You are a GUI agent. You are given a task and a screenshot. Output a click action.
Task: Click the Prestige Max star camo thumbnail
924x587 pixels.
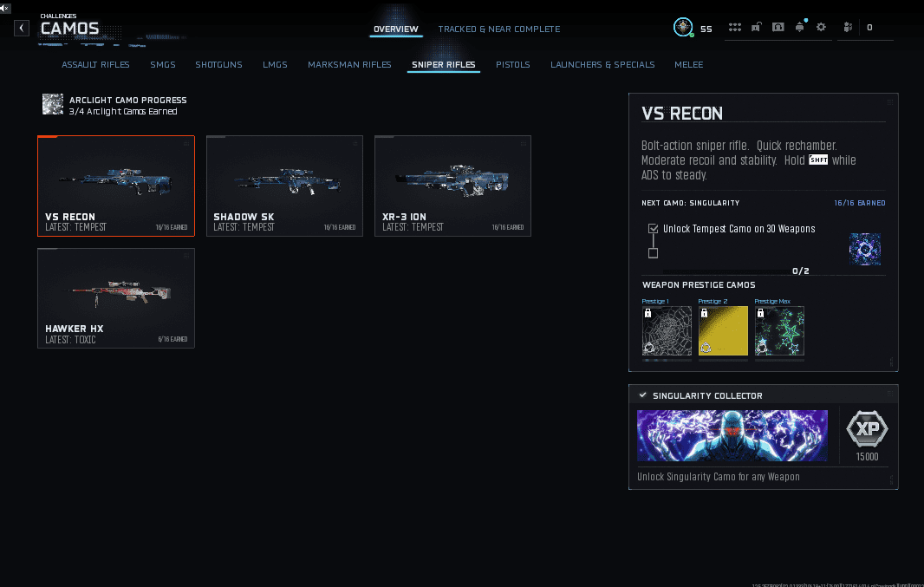click(779, 330)
